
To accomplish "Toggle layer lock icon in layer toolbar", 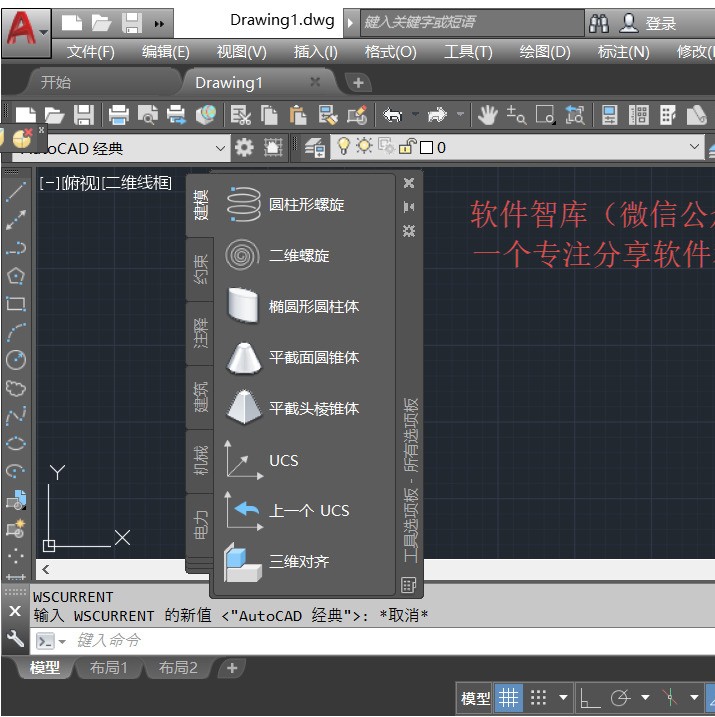I will point(407,148).
